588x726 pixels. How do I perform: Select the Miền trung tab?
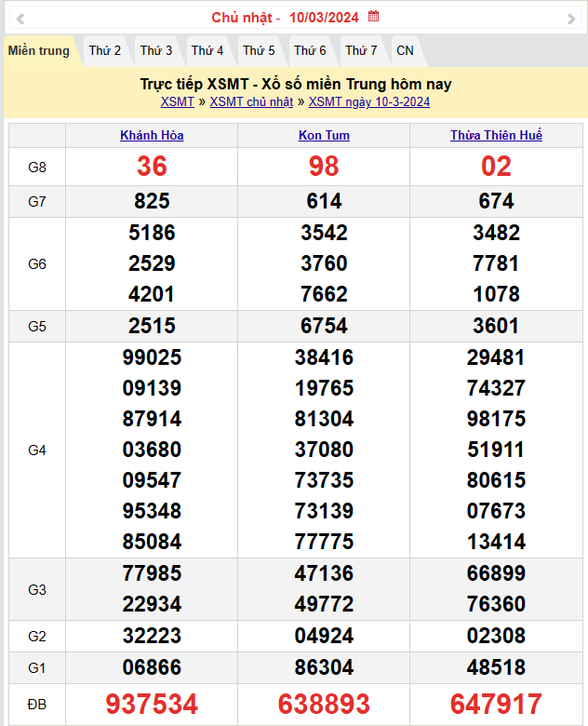point(39,51)
